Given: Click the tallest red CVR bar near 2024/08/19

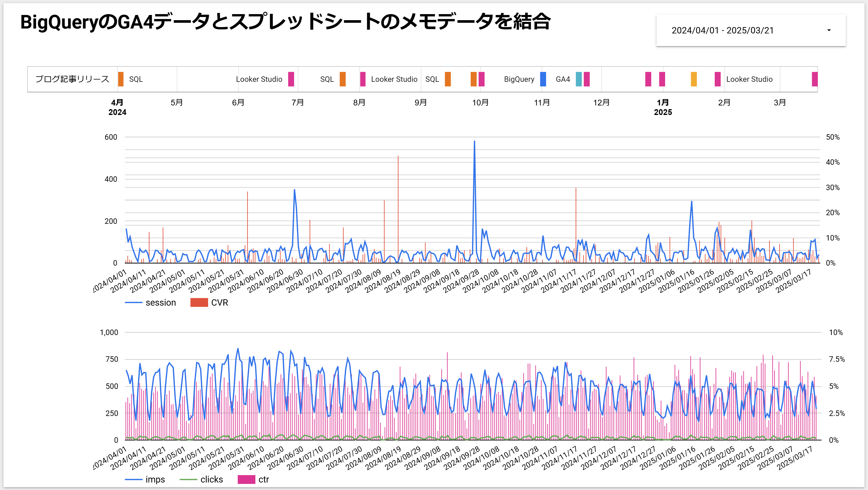Looking at the screenshot, I should pyautogui.click(x=398, y=209).
